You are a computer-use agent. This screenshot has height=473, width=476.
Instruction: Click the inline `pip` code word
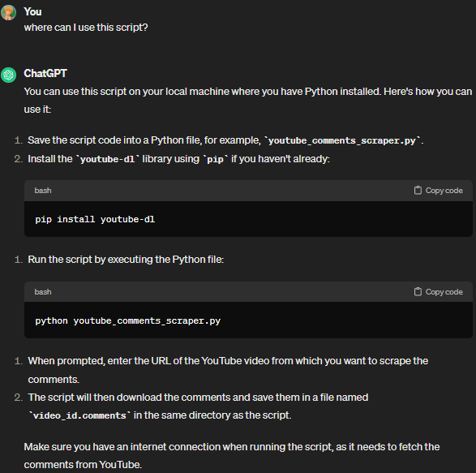click(215, 159)
